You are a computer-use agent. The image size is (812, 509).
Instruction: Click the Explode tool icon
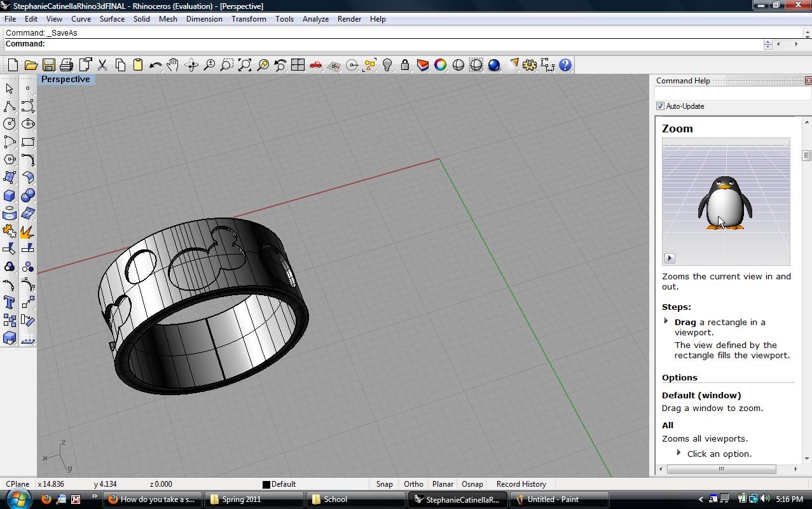tap(27, 231)
